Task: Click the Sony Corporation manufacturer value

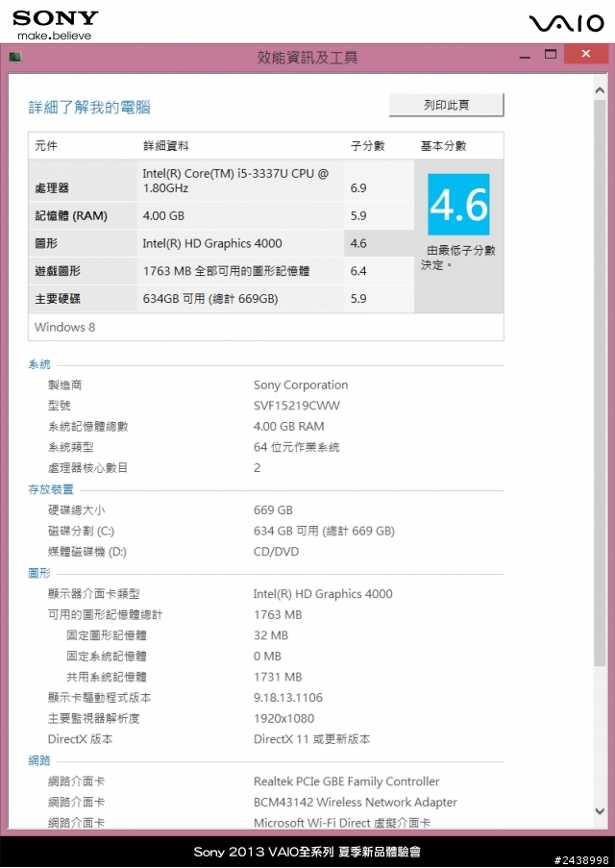Action: coord(301,384)
